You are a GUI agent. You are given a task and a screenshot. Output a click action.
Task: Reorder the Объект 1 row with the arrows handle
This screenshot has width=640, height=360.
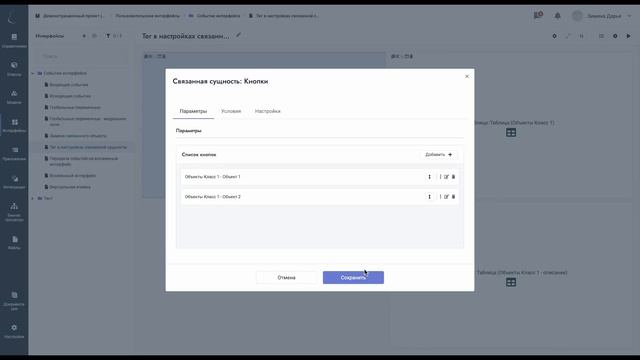tap(429, 177)
